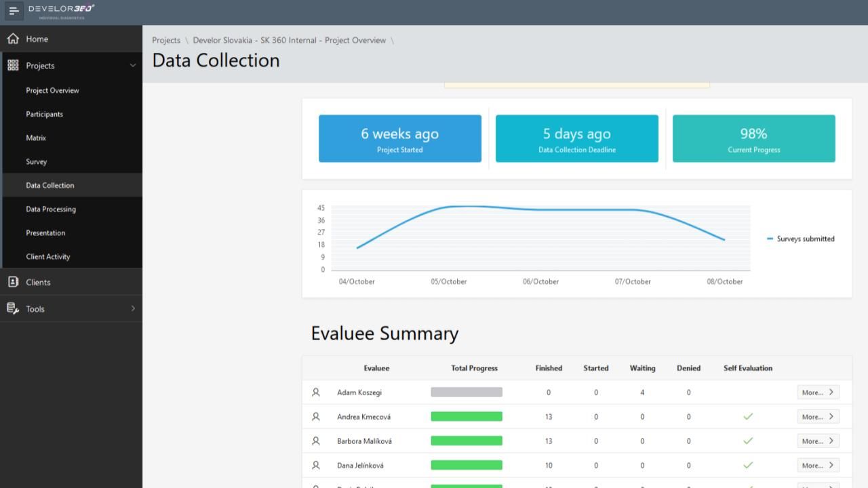
Task: Select Participants from the sidebar
Action: tap(45, 115)
